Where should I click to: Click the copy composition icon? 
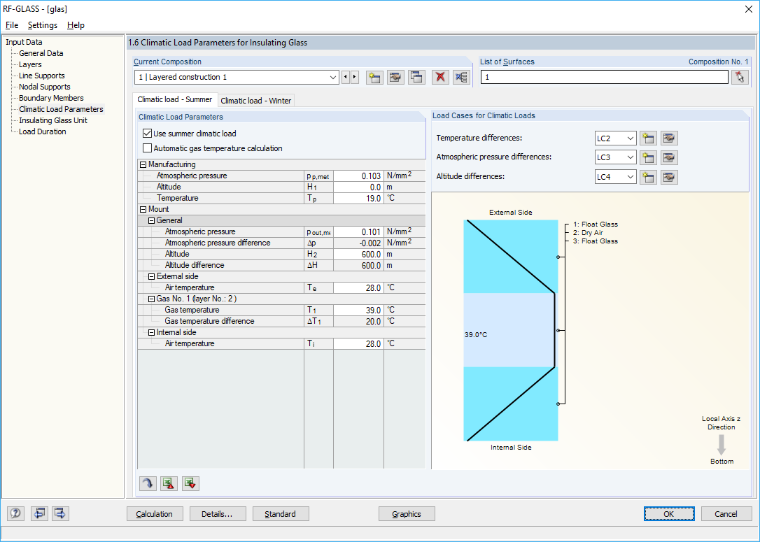(x=417, y=78)
